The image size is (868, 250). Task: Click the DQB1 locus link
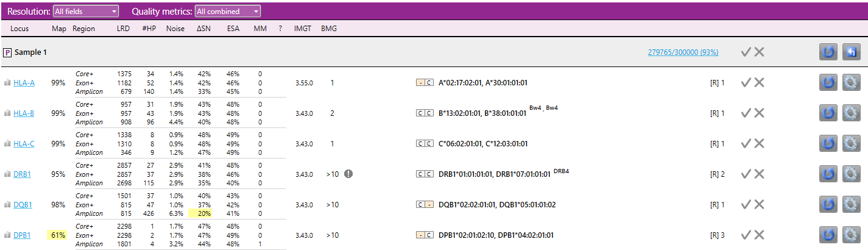point(23,204)
